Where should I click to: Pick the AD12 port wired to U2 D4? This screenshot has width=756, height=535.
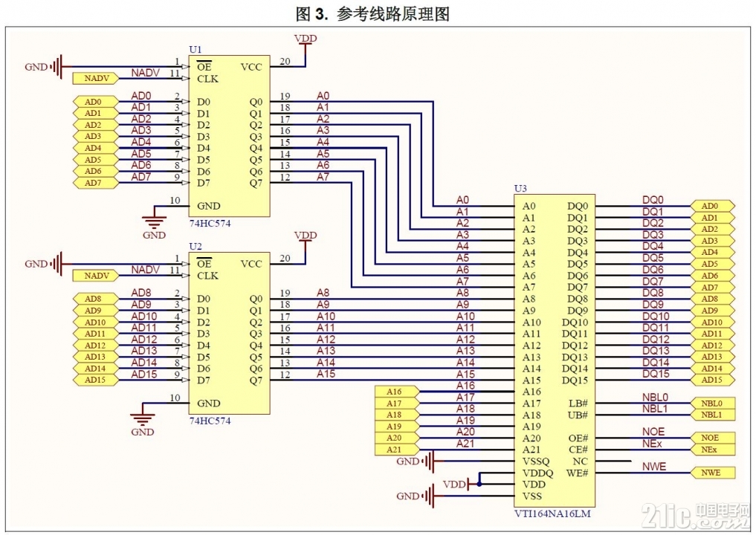(x=95, y=345)
